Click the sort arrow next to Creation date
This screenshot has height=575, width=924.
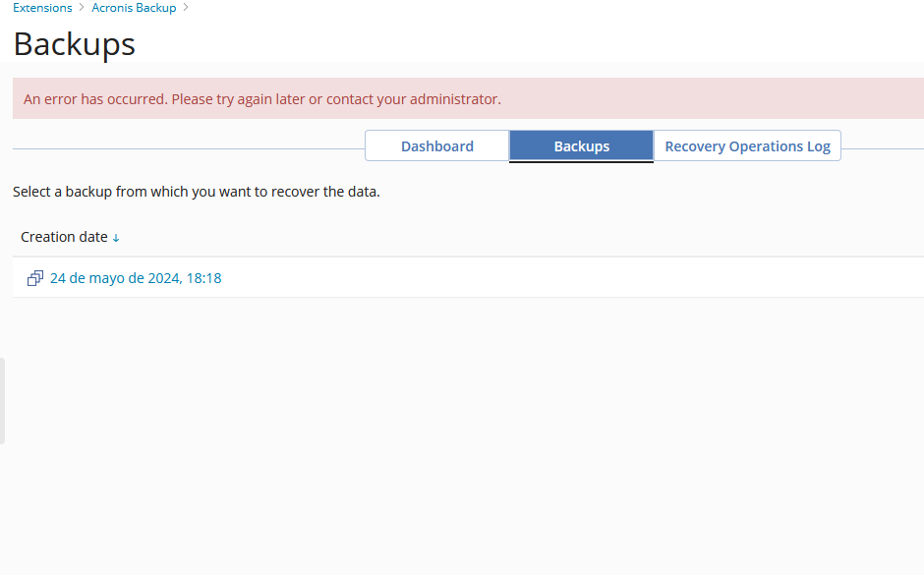click(116, 238)
